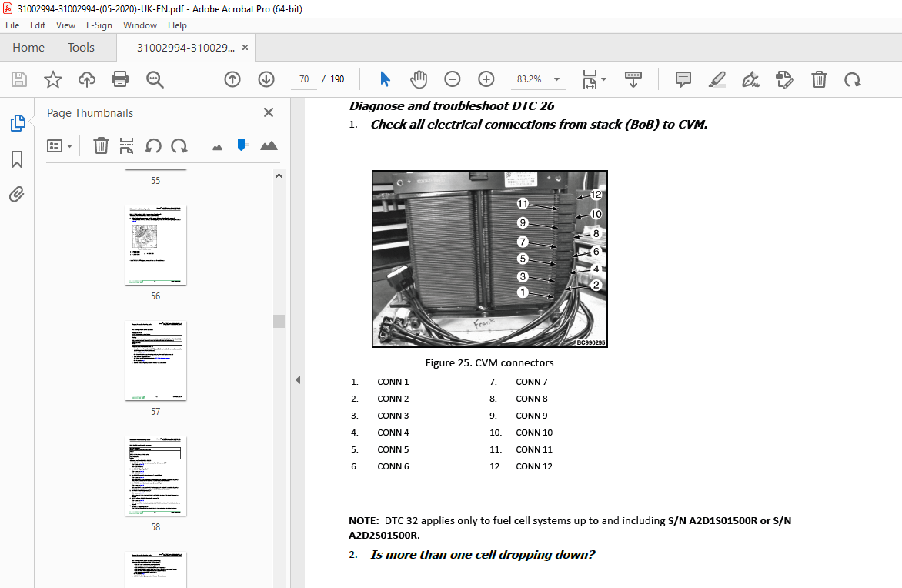
Task: Click the Stamp tool icon
Action: (x=785, y=79)
